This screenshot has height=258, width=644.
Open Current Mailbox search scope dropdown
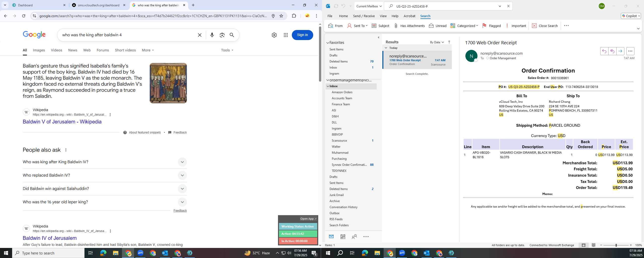click(x=369, y=6)
